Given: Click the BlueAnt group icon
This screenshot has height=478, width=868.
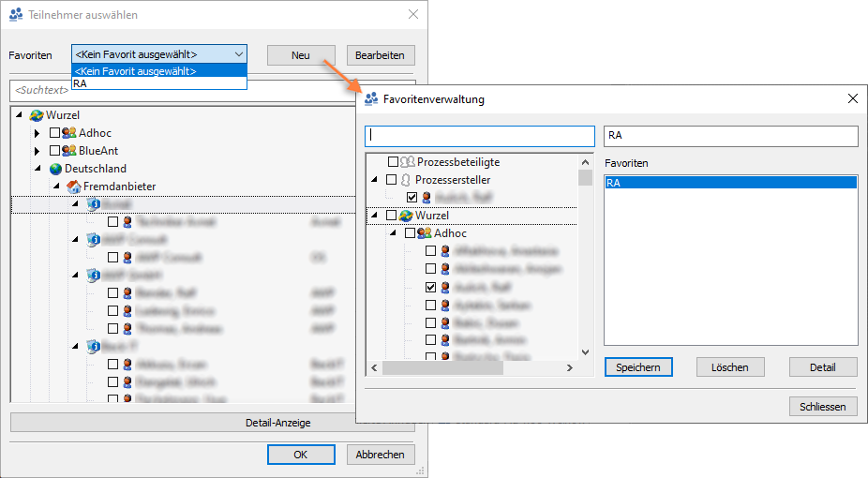Looking at the screenshot, I should tap(69, 151).
